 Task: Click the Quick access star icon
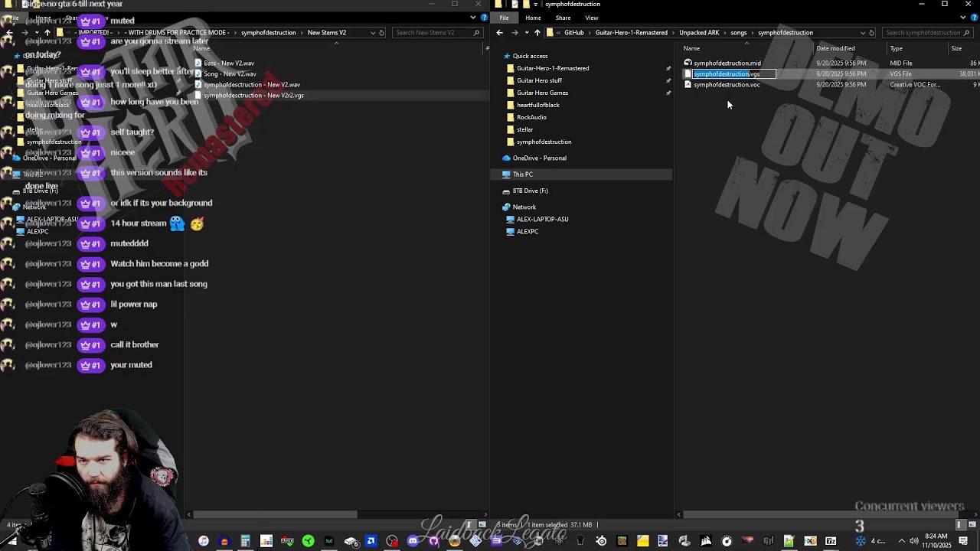[x=506, y=56]
